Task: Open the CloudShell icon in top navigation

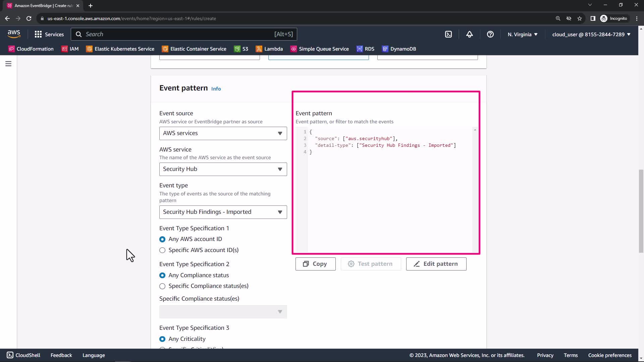Action: [x=448, y=34]
